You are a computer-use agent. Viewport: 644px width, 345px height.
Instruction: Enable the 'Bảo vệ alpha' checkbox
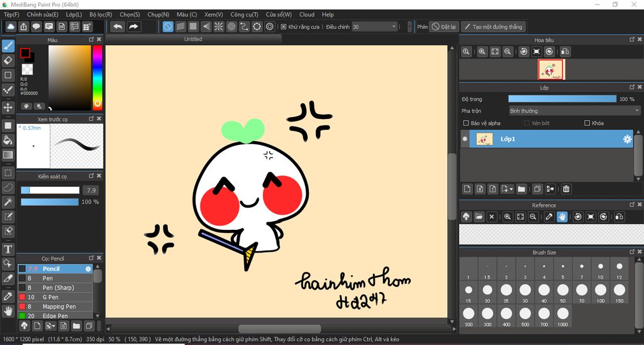tap(466, 123)
